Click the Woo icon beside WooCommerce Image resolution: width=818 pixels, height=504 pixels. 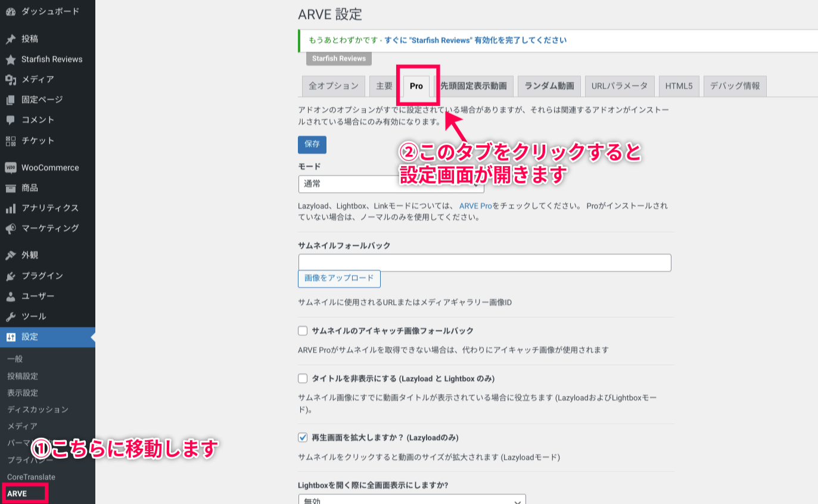pyautogui.click(x=10, y=168)
